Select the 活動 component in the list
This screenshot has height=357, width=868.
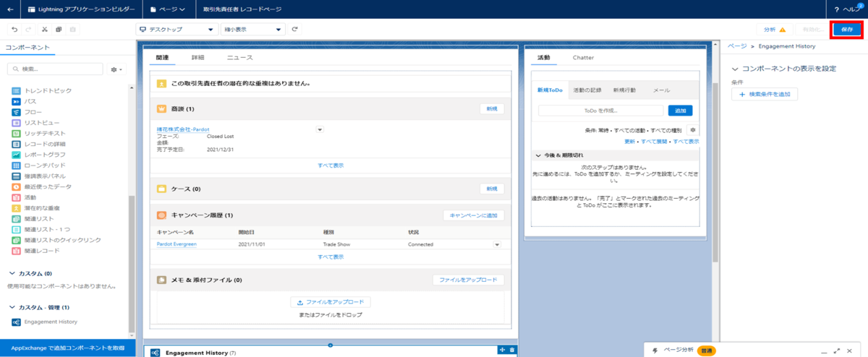coord(24,197)
